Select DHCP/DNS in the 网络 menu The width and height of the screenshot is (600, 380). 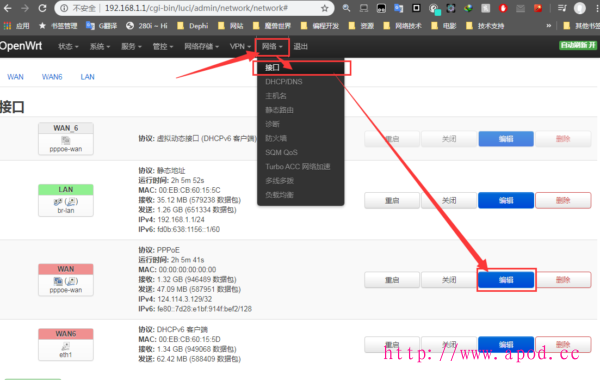click(x=301, y=82)
